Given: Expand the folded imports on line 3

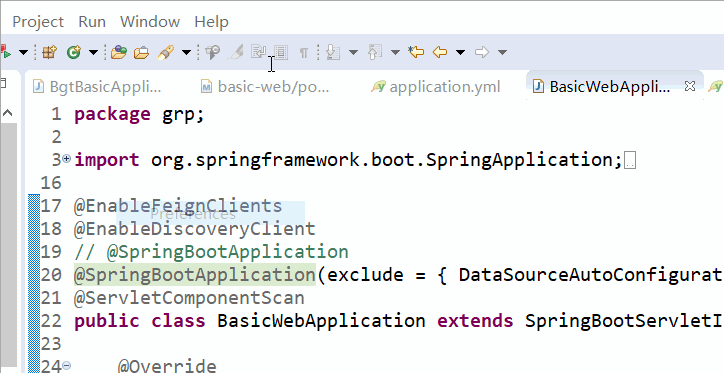Looking at the screenshot, I should pos(66,159).
